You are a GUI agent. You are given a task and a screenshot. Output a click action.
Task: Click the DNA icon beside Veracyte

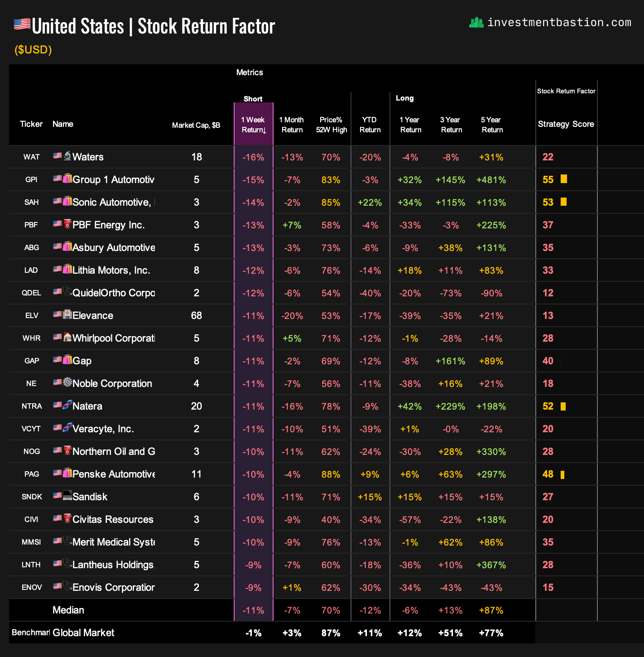(x=67, y=428)
